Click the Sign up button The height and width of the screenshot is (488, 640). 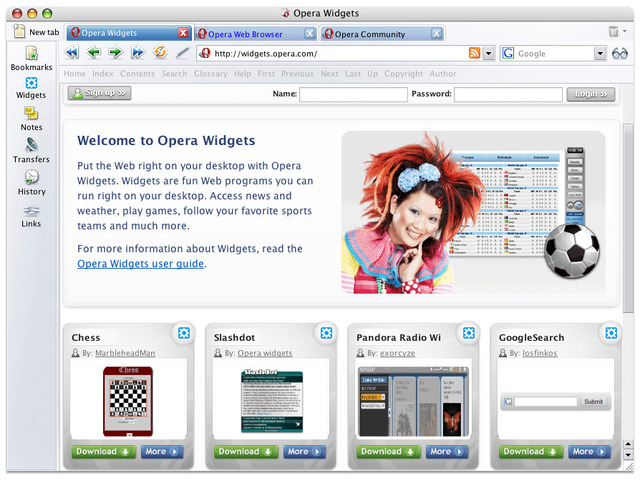click(100, 93)
